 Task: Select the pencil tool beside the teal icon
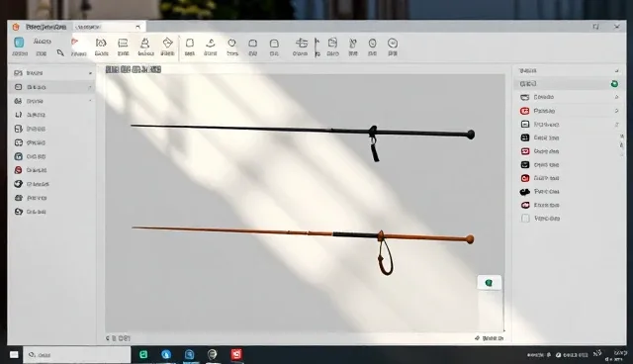(x=60, y=52)
